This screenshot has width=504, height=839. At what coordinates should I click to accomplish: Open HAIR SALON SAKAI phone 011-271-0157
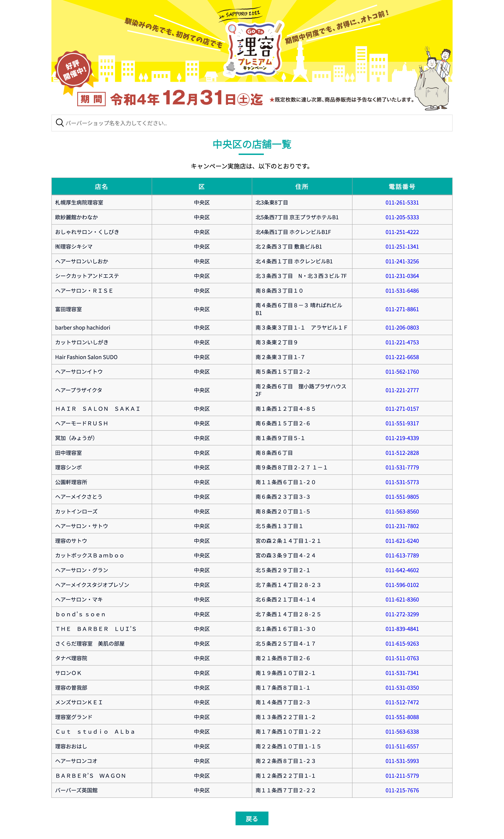click(402, 409)
